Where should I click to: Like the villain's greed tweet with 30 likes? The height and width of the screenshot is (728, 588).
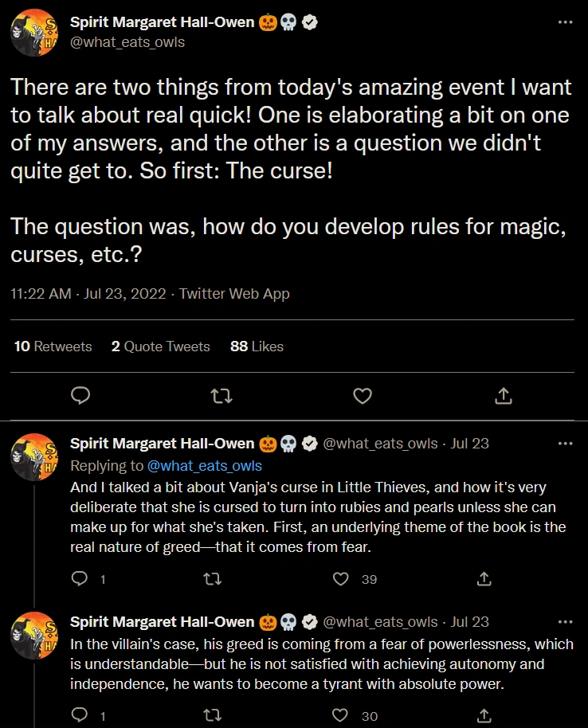(x=342, y=716)
